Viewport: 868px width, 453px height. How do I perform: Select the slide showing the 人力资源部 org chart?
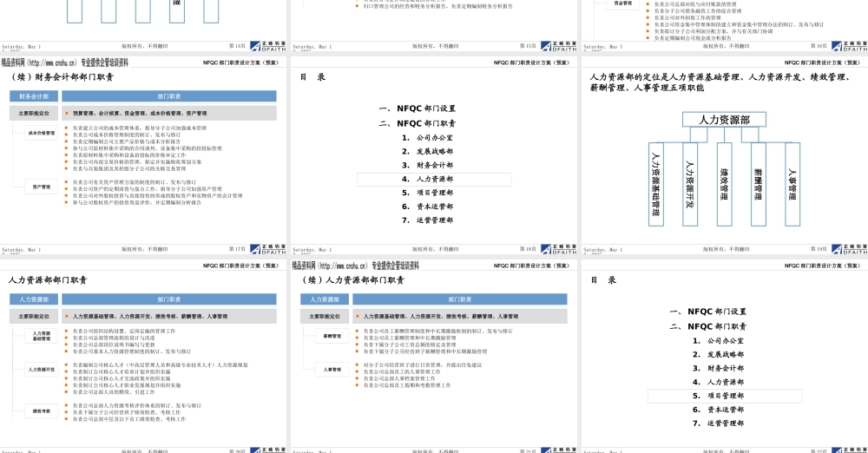pos(725,155)
